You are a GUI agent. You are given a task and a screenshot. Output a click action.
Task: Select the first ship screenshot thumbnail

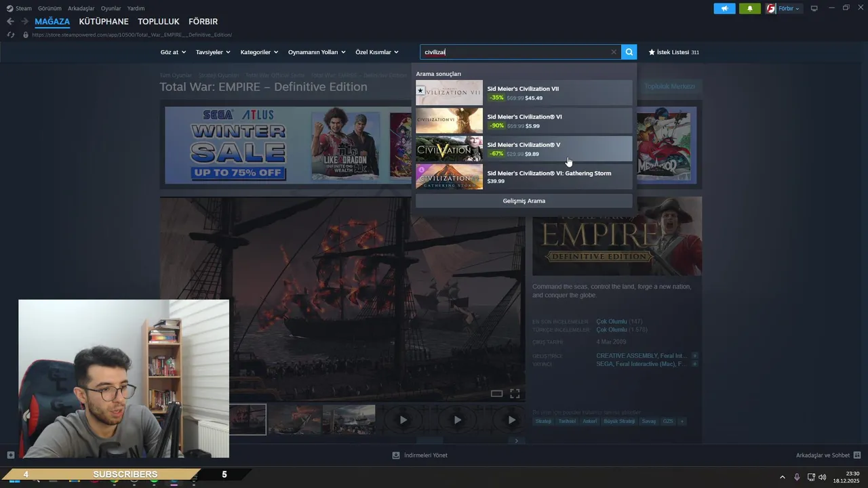pyautogui.click(x=248, y=420)
